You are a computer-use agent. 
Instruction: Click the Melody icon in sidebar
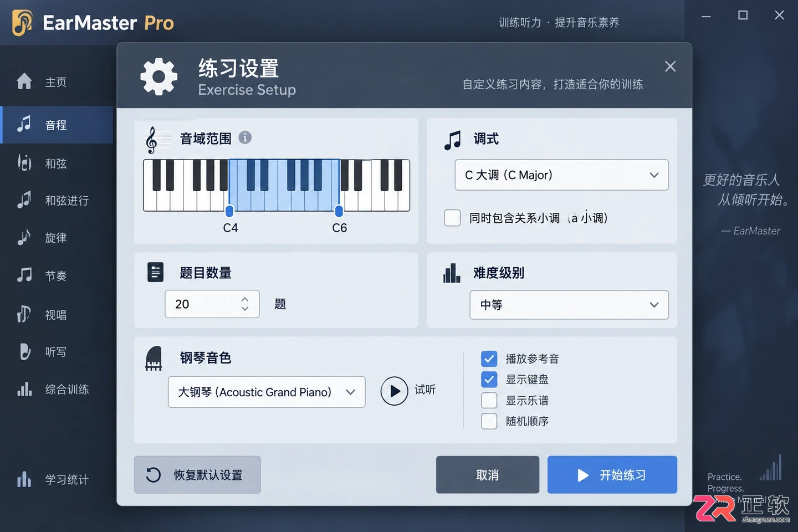tap(24, 237)
